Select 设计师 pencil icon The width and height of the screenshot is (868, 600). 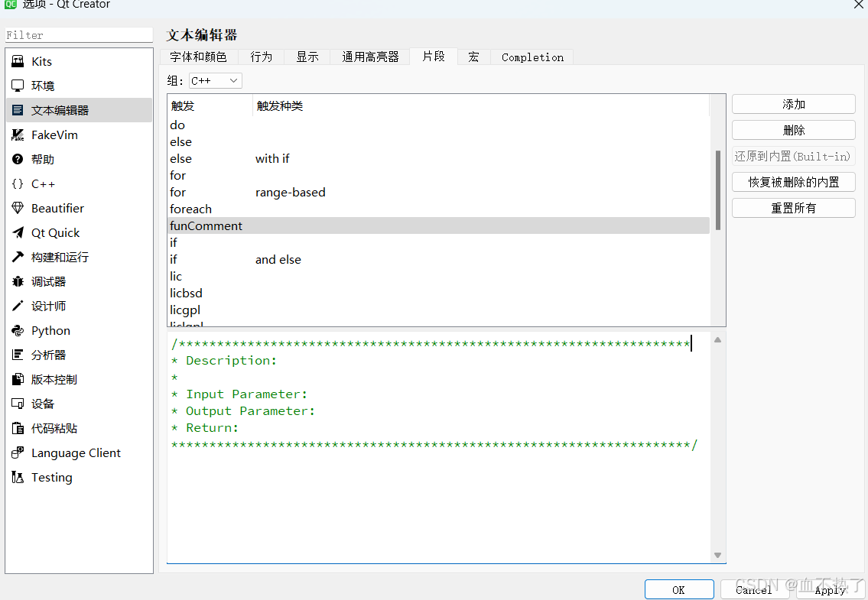tap(18, 306)
